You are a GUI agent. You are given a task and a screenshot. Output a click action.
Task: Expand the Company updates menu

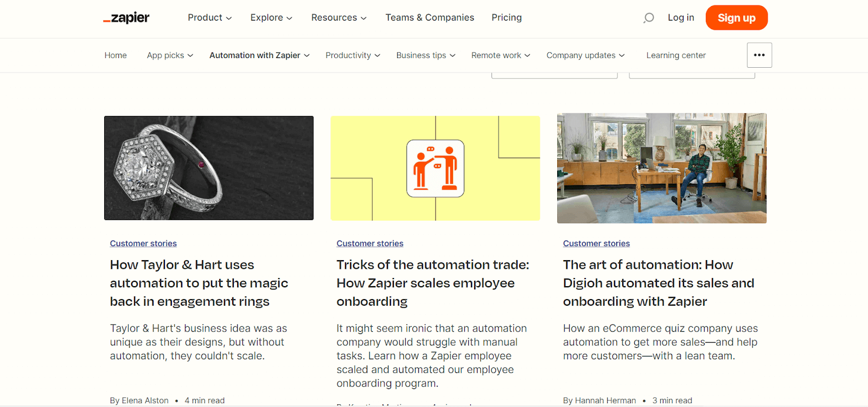585,55
